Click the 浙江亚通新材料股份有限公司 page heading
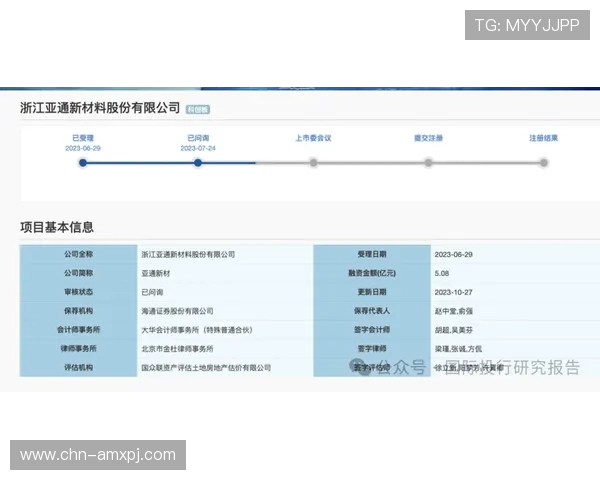600x480 pixels. [100, 108]
